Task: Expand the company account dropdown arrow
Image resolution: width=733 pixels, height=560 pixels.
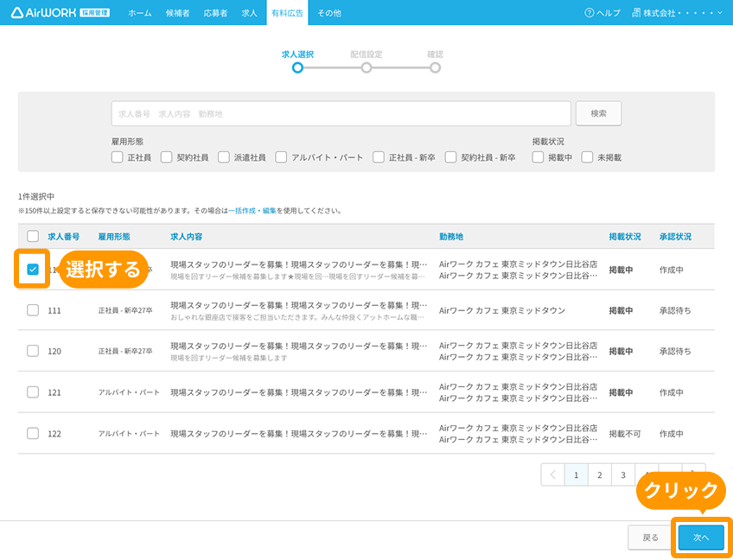Action: (x=720, y=13)
